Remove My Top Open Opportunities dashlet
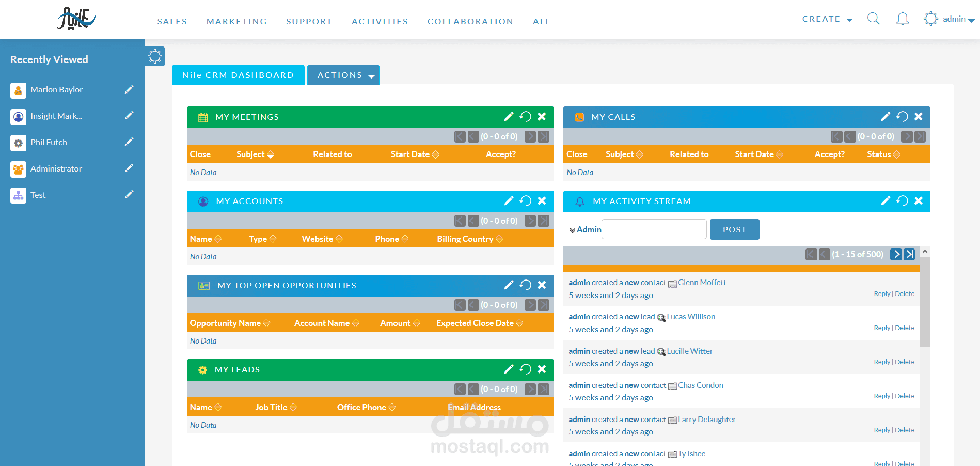This screenshot has width=980, height=466. click(542, 285)
